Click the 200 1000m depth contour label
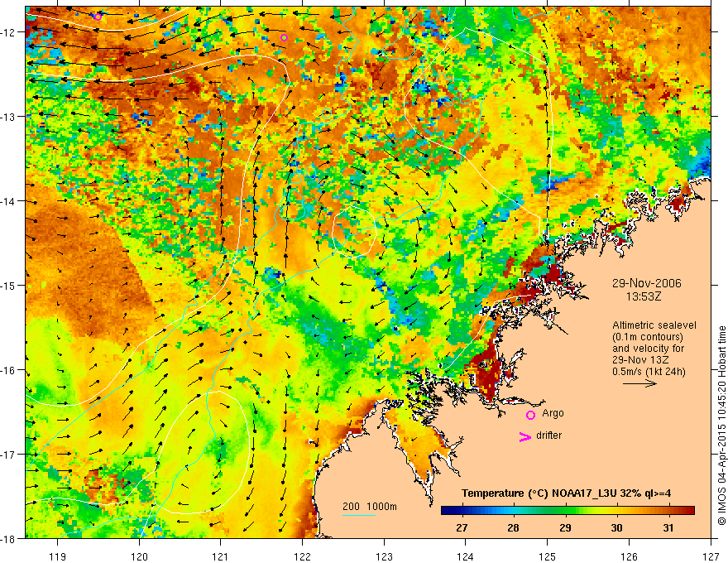Viewport: 728px width, 563px height. [x=370, y=507]
